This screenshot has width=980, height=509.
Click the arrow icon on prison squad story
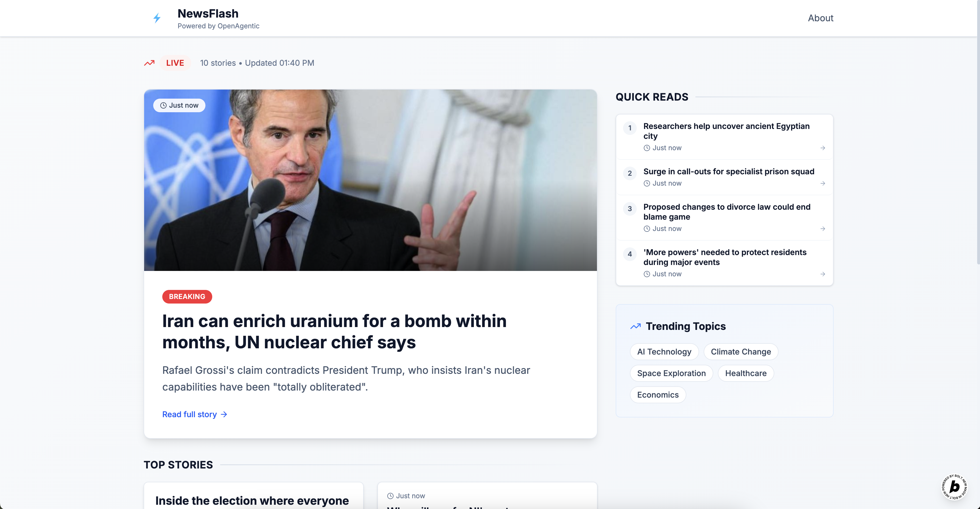pos(823,183)
